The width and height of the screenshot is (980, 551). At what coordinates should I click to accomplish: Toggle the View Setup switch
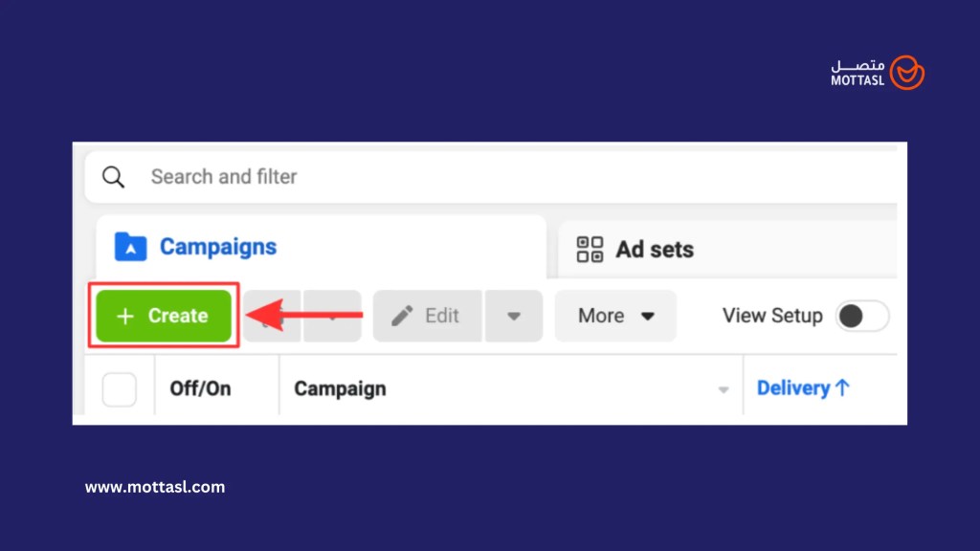coord(861,316)
